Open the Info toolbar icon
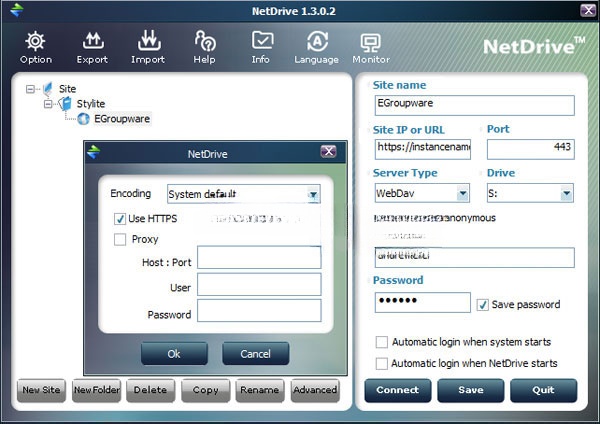Image resolution: width=600 pixels, height=424 pixels. click(262, 40)
